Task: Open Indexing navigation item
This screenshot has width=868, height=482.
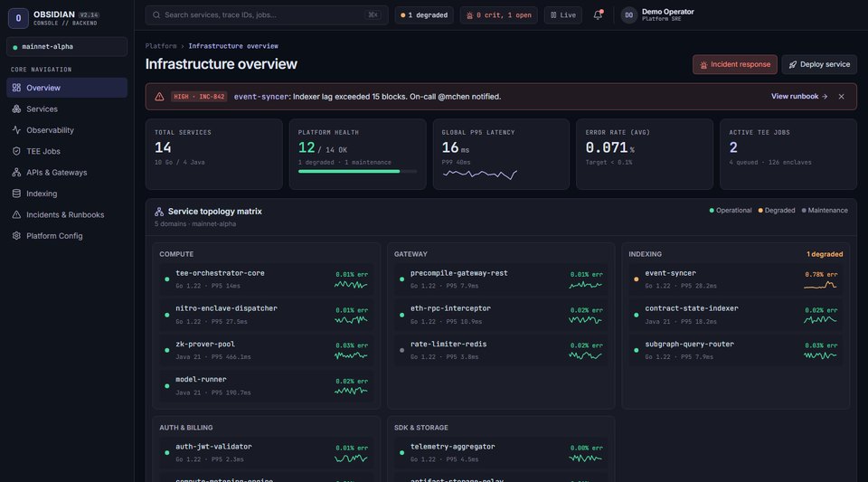Action: 67,194
